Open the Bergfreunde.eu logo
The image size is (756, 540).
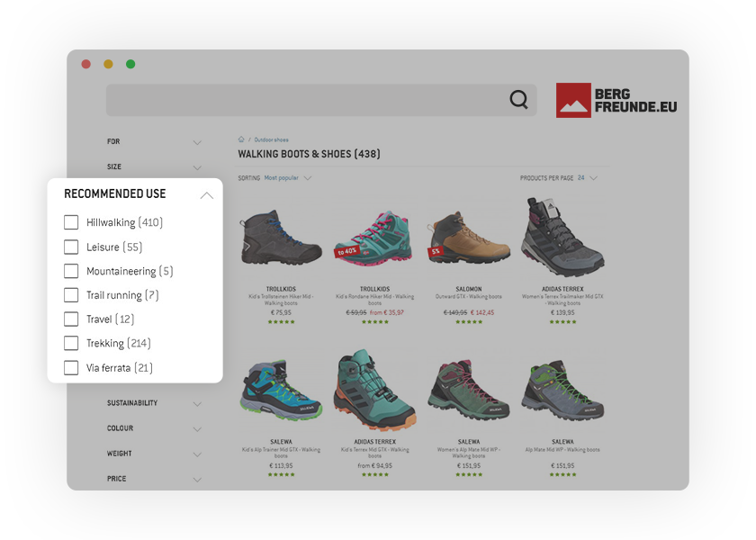(616, 100)
